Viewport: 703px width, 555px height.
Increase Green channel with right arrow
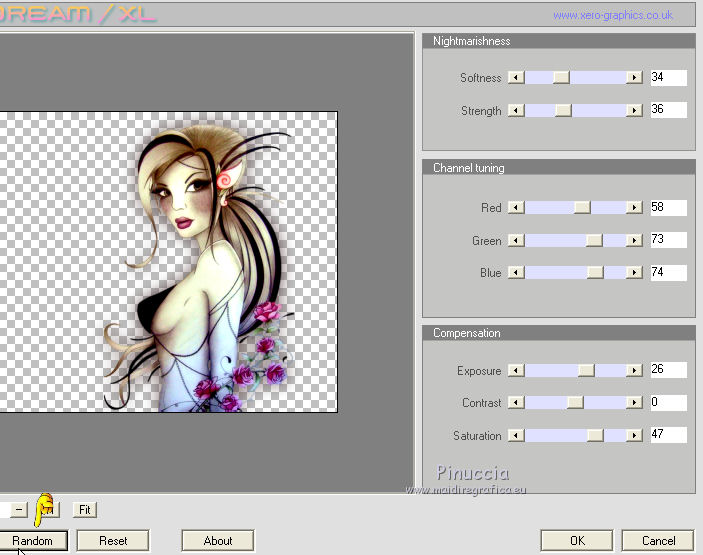634,240
